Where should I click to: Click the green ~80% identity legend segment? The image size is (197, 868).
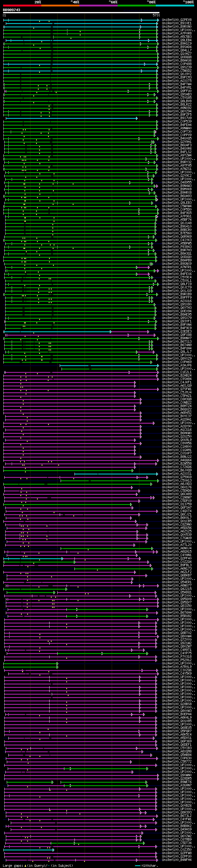137,6
